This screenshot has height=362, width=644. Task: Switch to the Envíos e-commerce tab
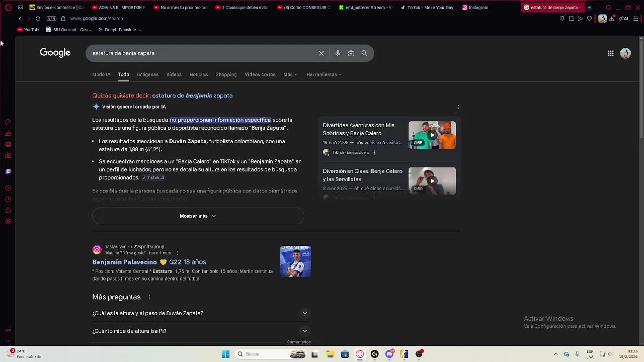(x=57, y=8)
